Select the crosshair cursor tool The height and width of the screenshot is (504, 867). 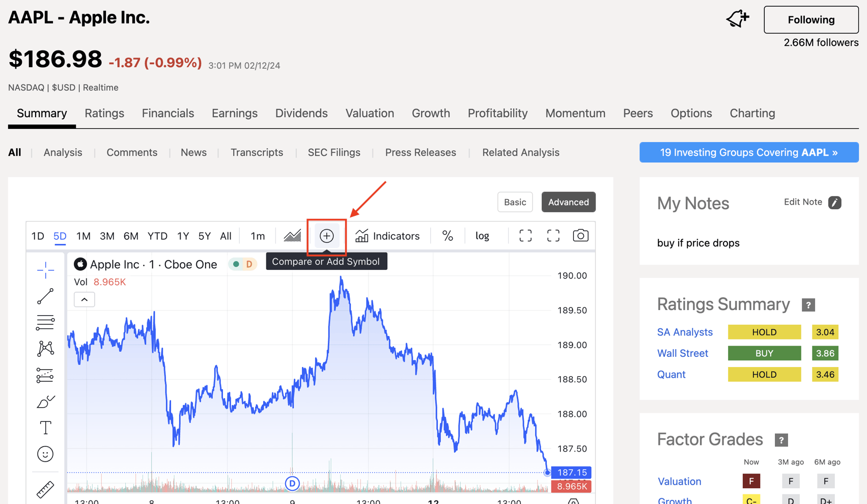pyautogui.click(x=45, y=270)
